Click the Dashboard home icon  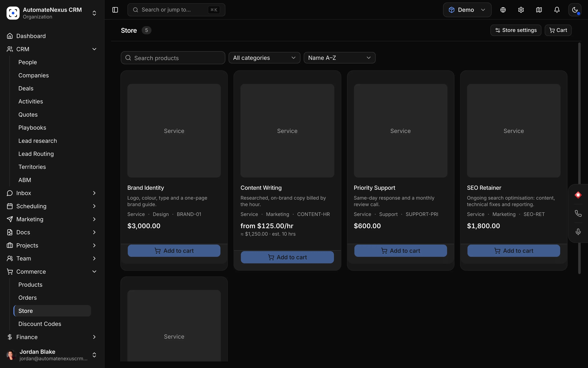coord(10,36)
